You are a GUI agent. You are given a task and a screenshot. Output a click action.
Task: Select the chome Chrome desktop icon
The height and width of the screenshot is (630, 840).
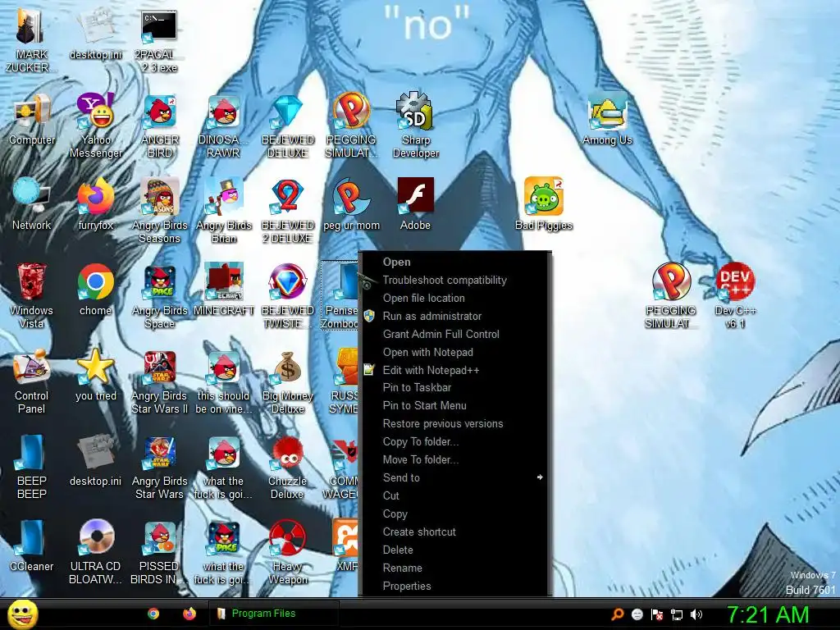[95, 282]
